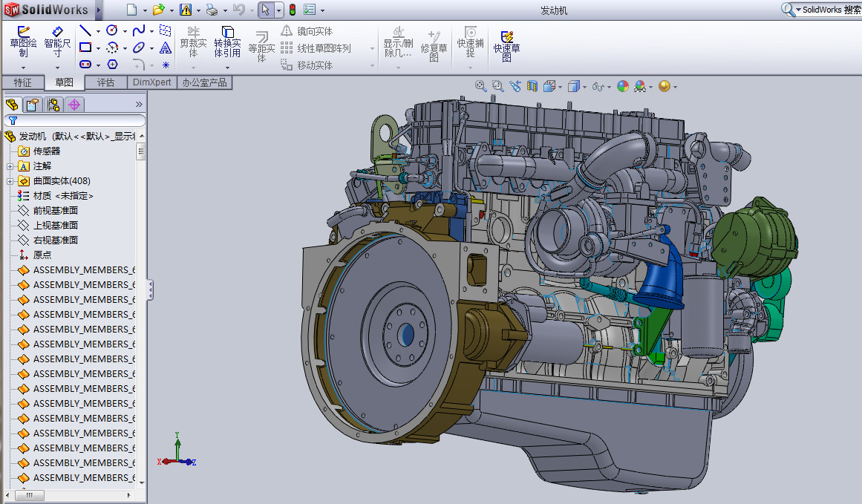The height and width of the screenshot is (504, 862).
Task: Open the dropdown under 草图绘制
Action: coord(23,68)
